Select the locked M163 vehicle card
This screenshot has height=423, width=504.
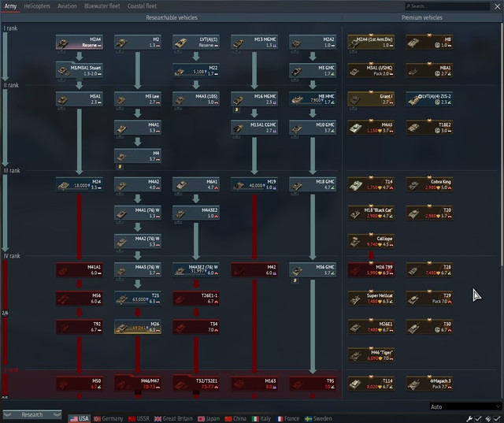254,384
